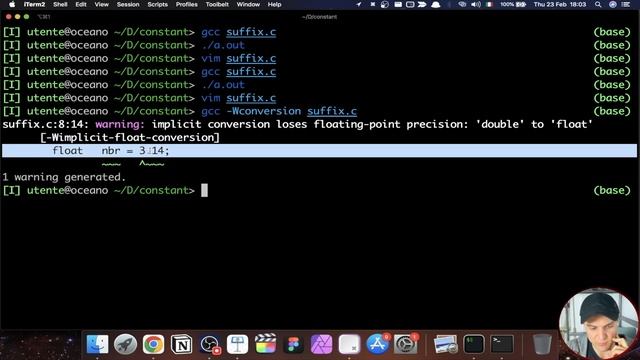
Task: Click the webcam overlay thumbnail
Action: 598,324
